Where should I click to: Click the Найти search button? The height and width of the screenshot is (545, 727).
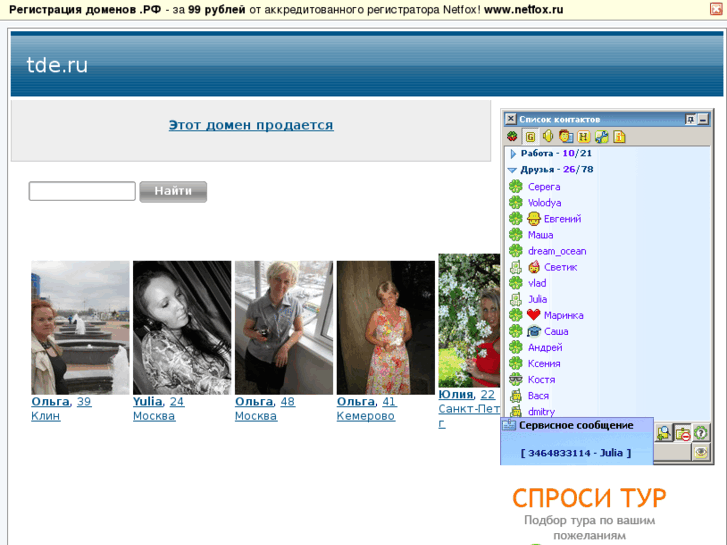tap(173, 192)
